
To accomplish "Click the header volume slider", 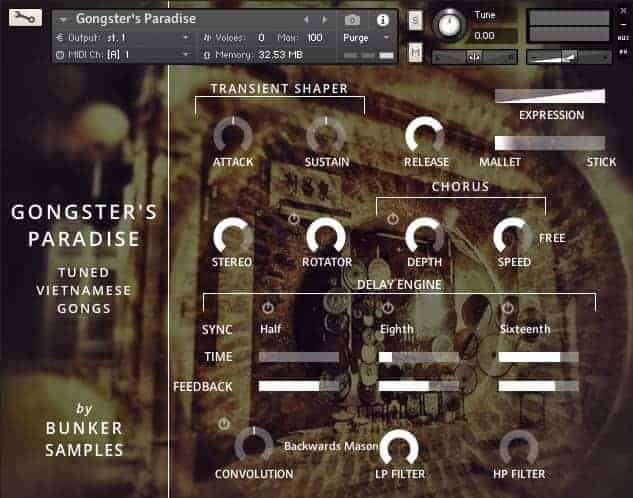I will point(569,57).
